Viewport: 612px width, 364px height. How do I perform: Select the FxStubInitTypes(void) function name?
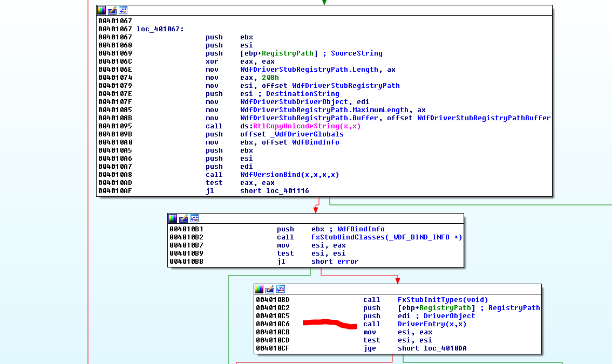[x=443, y=300]
